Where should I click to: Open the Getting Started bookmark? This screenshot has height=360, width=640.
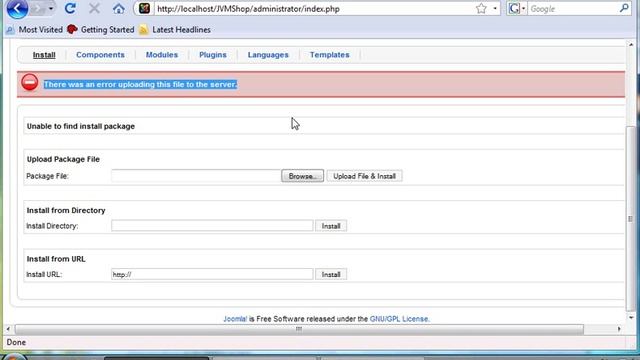click(101, 30)
